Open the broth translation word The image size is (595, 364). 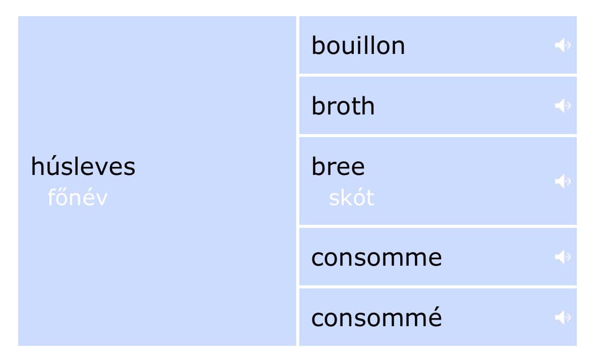point(343,106)
